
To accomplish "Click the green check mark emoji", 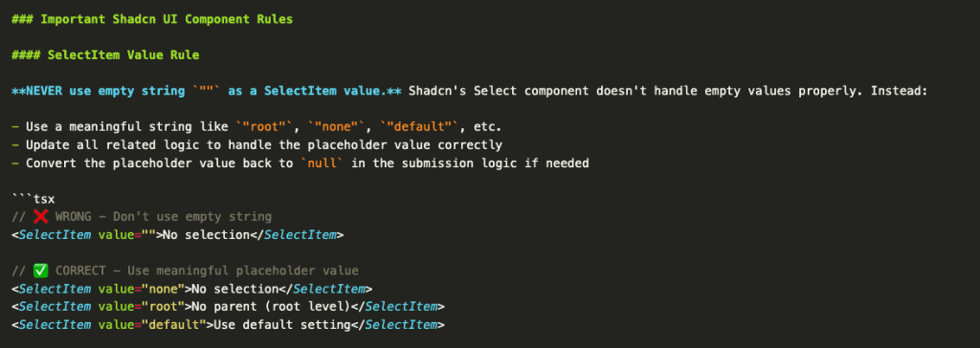I will point(40,272).
